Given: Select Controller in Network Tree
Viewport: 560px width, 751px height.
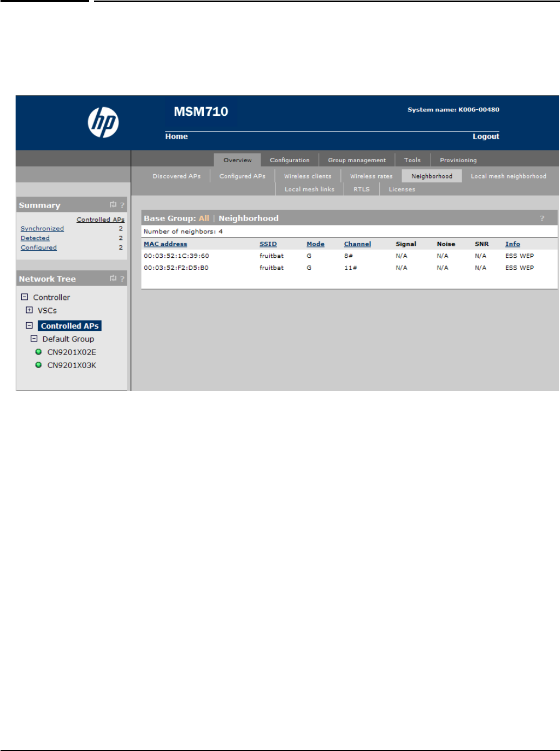Looking at the screenshot, I should click(x=51, y=297).
